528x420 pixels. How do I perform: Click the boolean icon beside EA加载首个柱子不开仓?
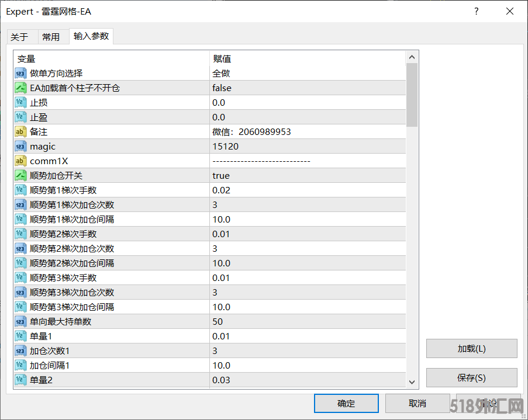(20, 88)
